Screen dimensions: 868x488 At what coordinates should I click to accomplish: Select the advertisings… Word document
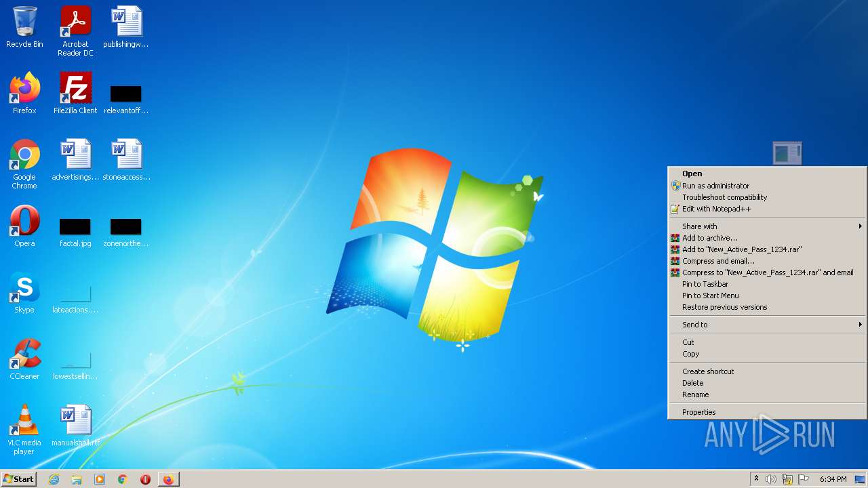point(75,160)
